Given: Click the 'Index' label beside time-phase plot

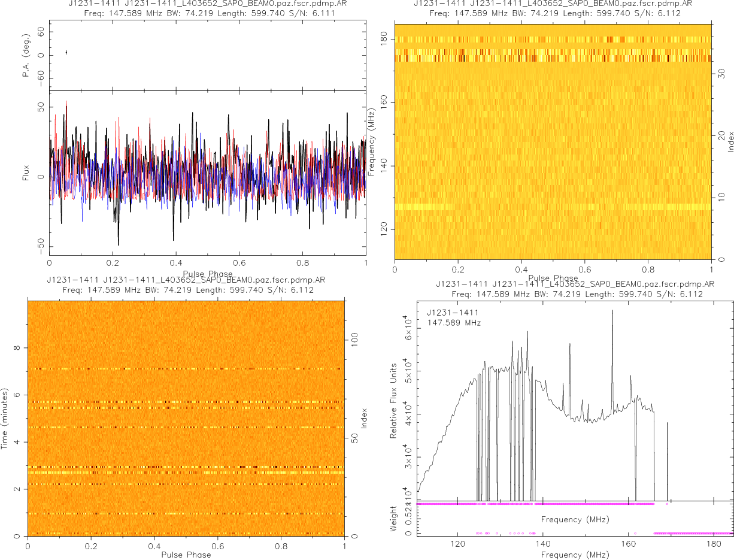Looking at the screenshot, I should 363,418.
